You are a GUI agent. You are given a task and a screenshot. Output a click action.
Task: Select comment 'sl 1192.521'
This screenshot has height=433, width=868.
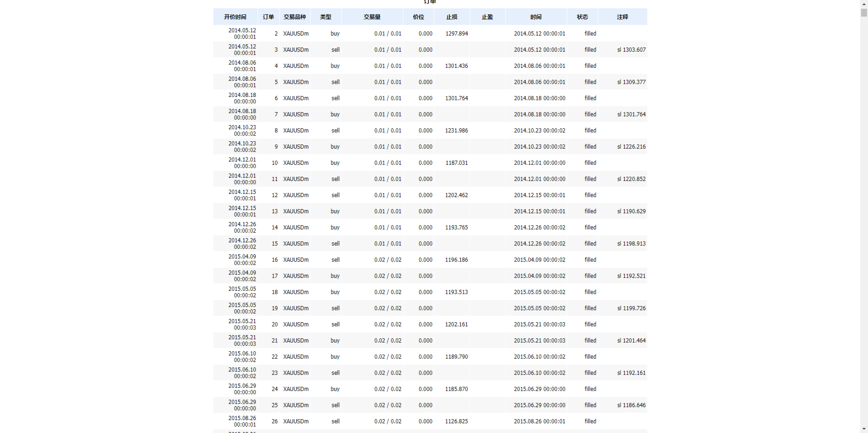[632, 276]
